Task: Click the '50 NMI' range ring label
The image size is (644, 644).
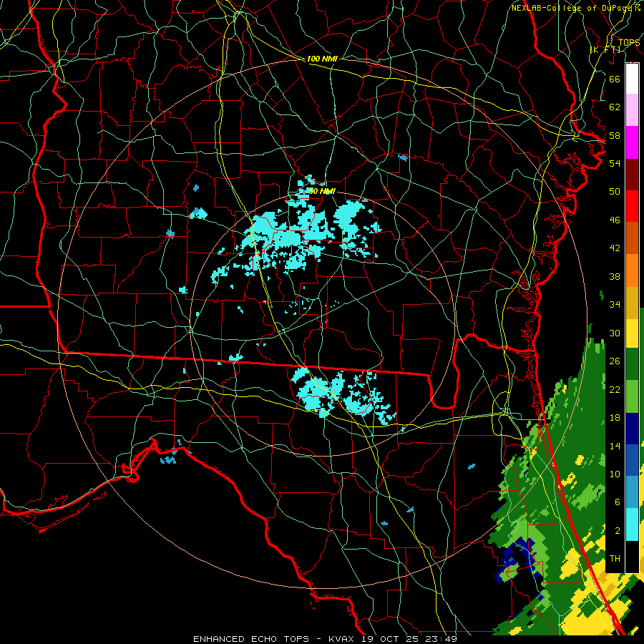Action: [322, 191]
